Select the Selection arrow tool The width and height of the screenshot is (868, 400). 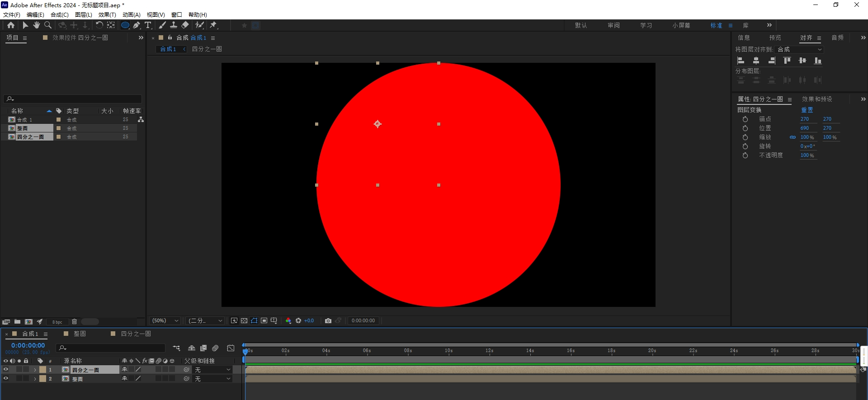click(x=25, y=25)
